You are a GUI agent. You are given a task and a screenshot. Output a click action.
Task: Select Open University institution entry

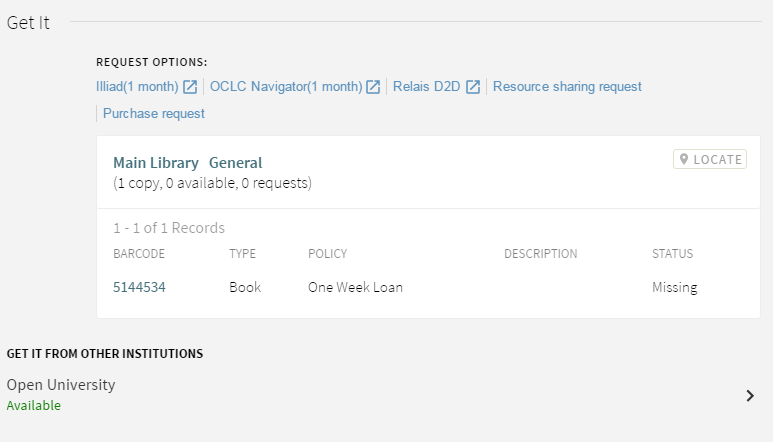click(61, 385)
